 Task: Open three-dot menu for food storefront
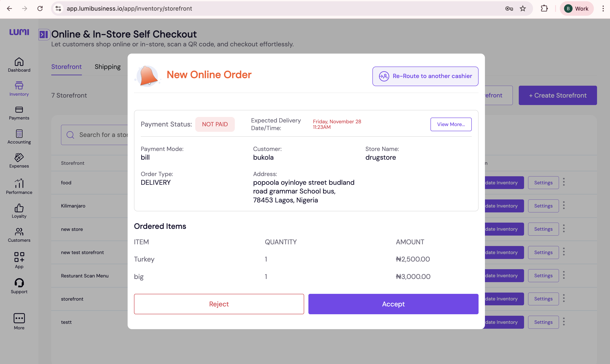tap(564, 182)
